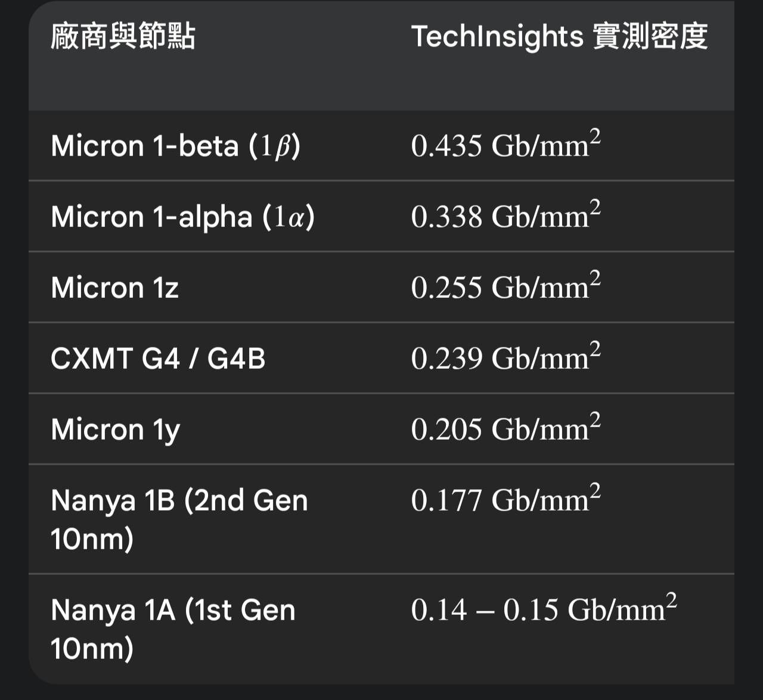Select the Micron 1-beta (1β) cell

[176, 146]
